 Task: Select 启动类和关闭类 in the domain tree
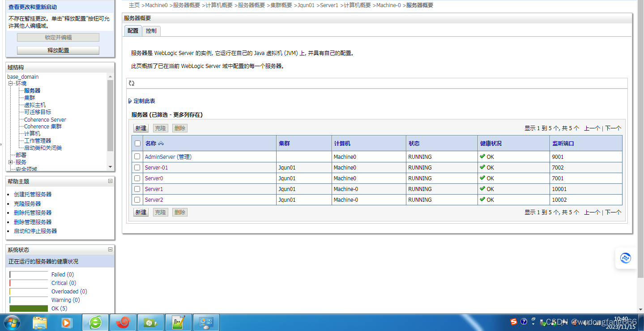(x=43, y=148)
